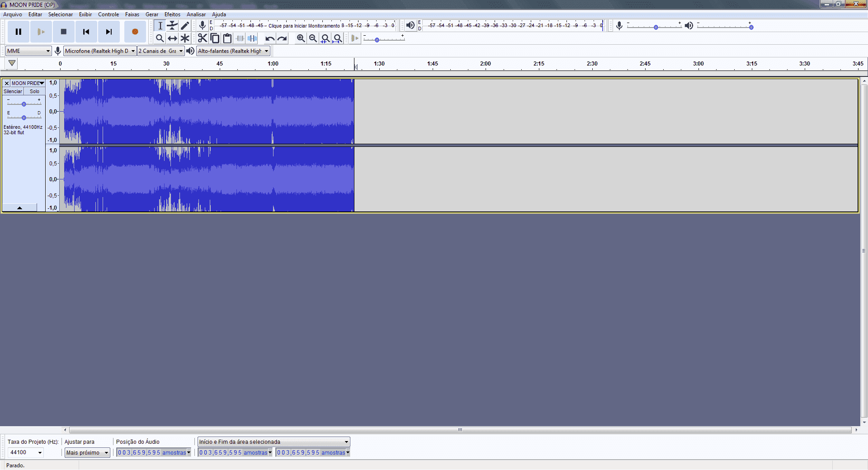The image size is (868, 470).
Task: Zoom in on the timeline
Action: point(301,38)
